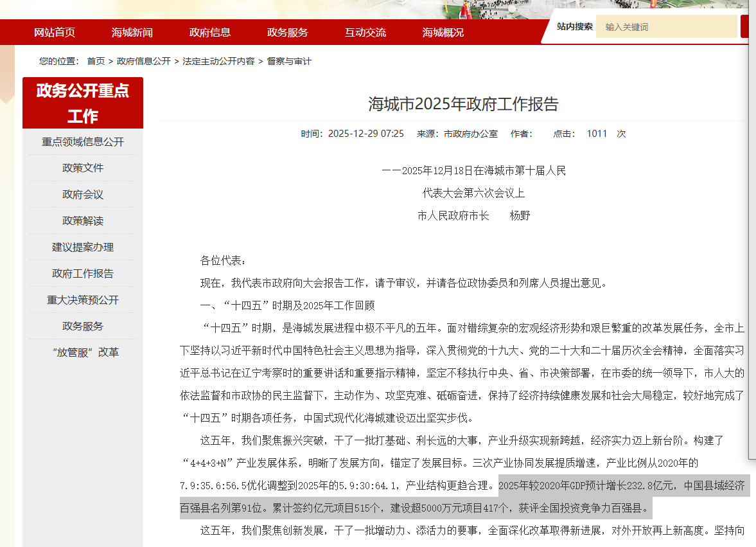
Task: Click 政策解读 in the sidebar list
Action: pyautogui.click(x=83, y=221)
